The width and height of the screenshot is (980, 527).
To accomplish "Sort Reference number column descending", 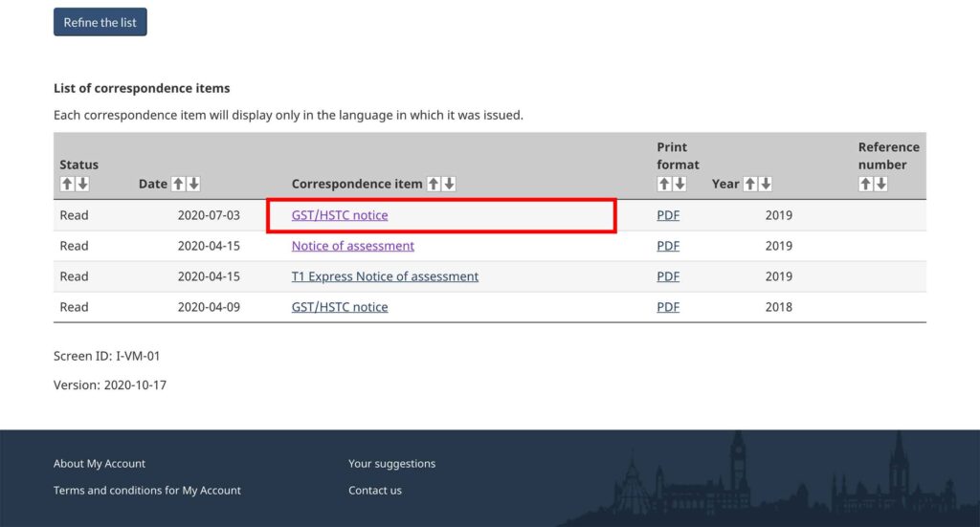I will (880, 184).
